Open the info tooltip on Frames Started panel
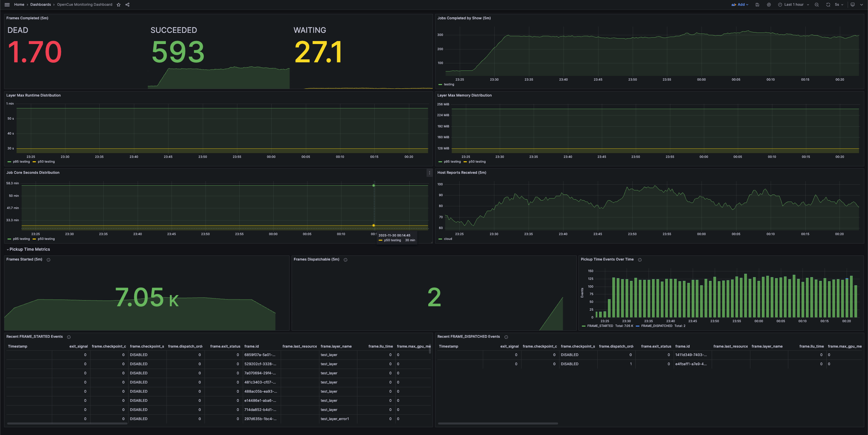Image resolution: width=868 pixels, height=435 pixels. coord(48,260)
